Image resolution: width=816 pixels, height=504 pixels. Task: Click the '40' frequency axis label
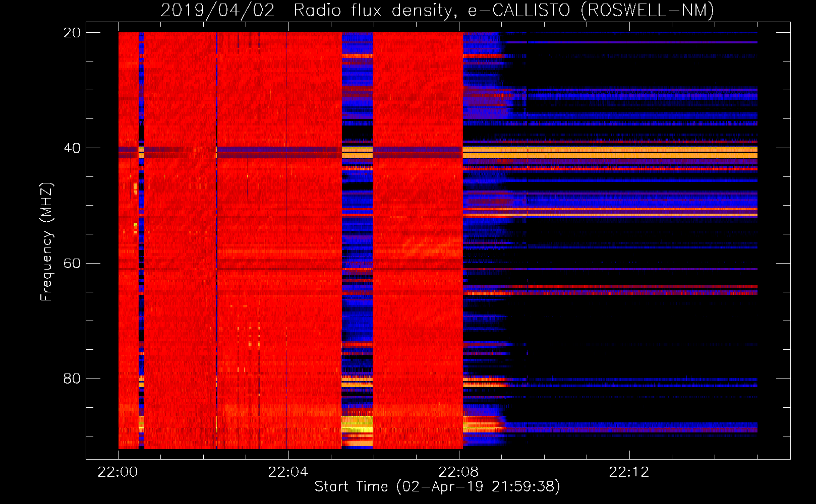[72, 148]
